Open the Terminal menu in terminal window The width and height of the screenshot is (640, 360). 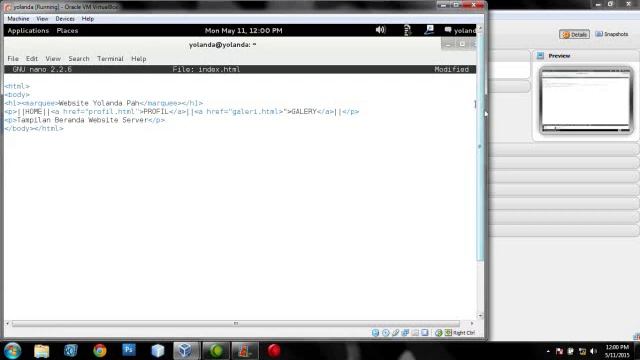pyautogui.click(x=110, y=59)
